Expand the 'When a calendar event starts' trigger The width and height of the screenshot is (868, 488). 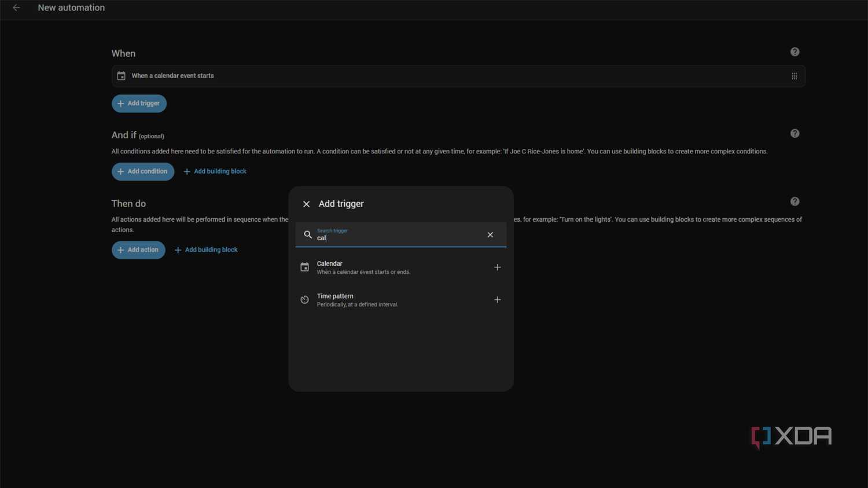click(458, 76)
